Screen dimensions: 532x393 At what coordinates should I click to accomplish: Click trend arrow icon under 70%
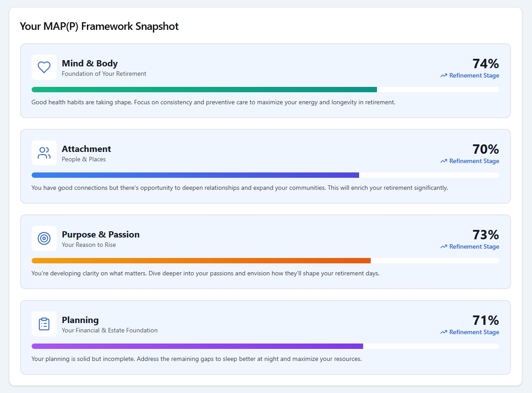443,161
